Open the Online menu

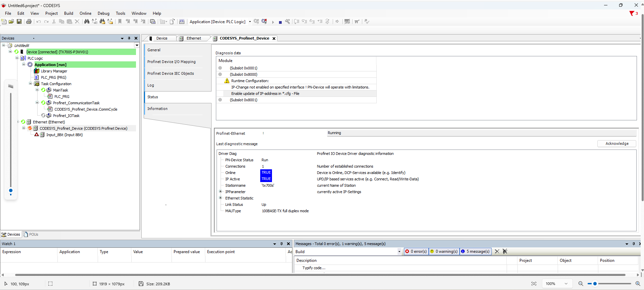pos(85,13)
